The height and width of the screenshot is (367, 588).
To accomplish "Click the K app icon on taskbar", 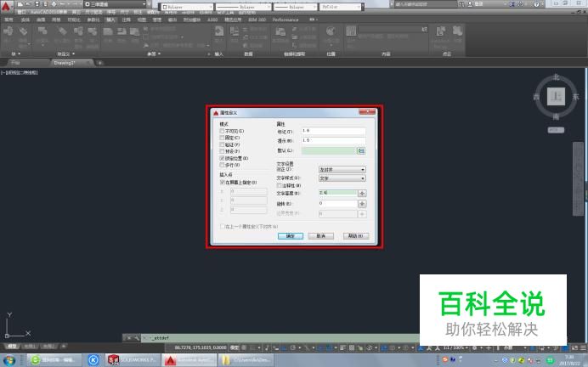I will (x=93, y=360).
